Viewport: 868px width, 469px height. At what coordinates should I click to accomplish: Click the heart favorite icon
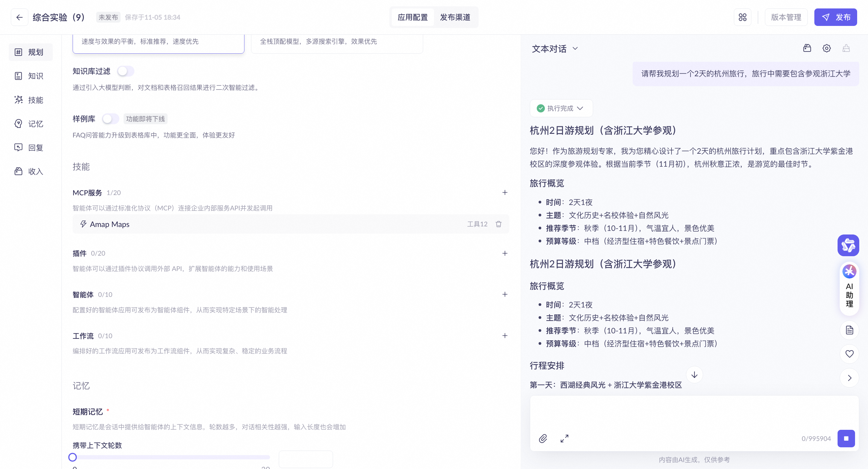(x=849, y=354)
